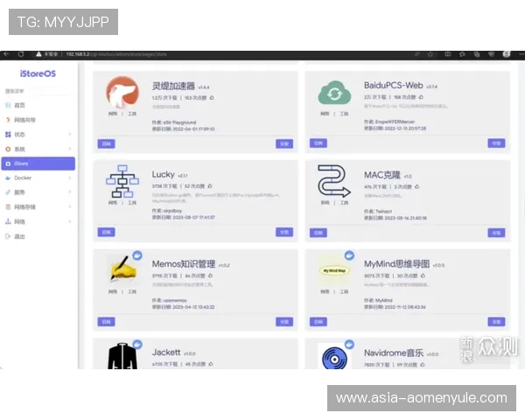Click the iStoreOS logo
This screenshot has height=420, width=525.
click(x=38, y=73)
